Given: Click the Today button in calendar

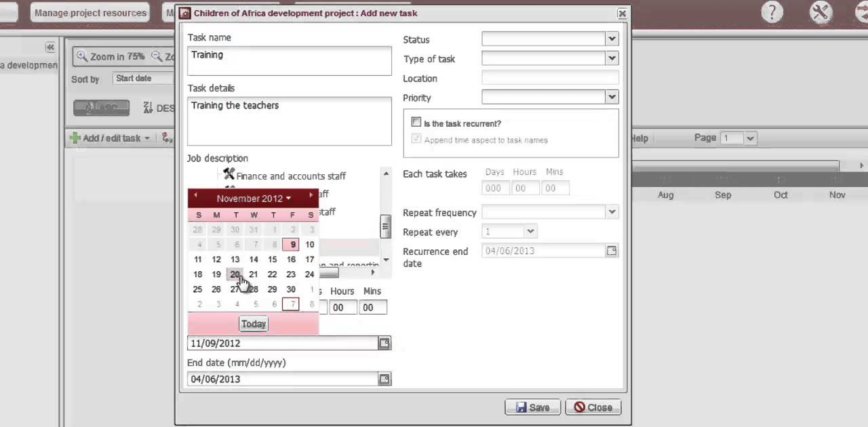Looking at the screenshot, I should coord(254,324).
